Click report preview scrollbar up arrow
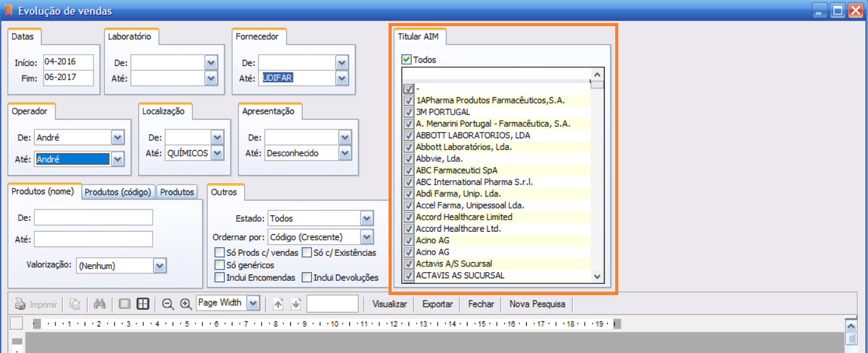868x353 pixels. click(851, 325)
